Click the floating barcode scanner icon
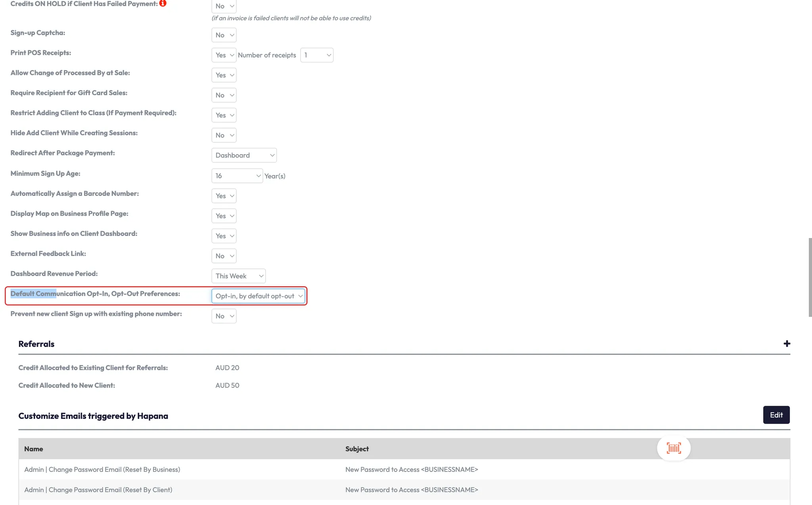This screenshot has width=812, height=505. click(674, 448)
